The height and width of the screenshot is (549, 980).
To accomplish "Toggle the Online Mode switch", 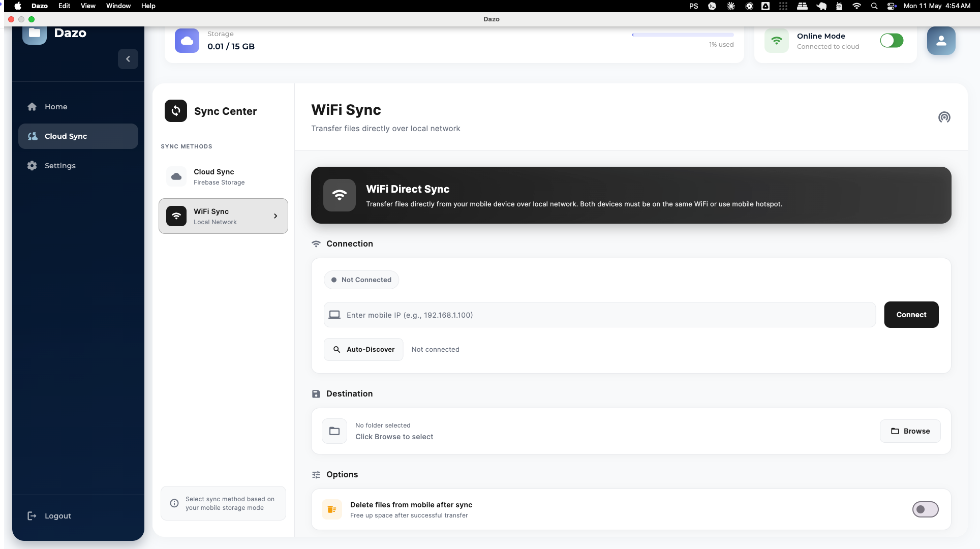I will [892, 41].
